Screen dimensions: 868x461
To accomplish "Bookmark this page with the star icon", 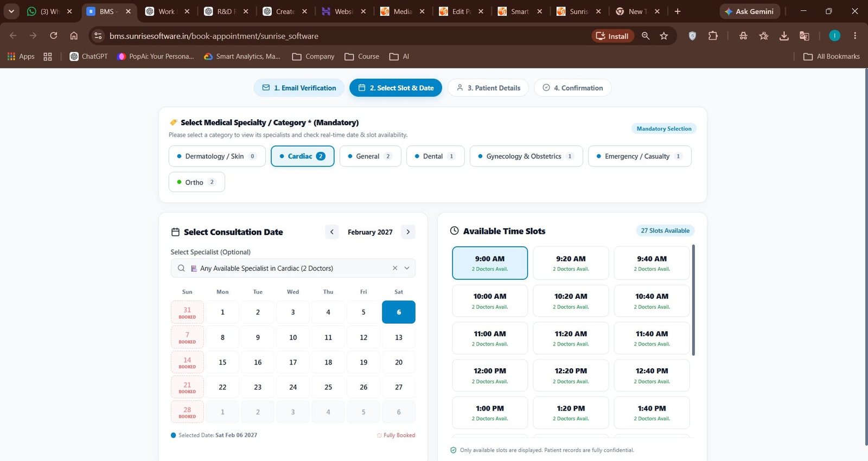I will (663, 36).
